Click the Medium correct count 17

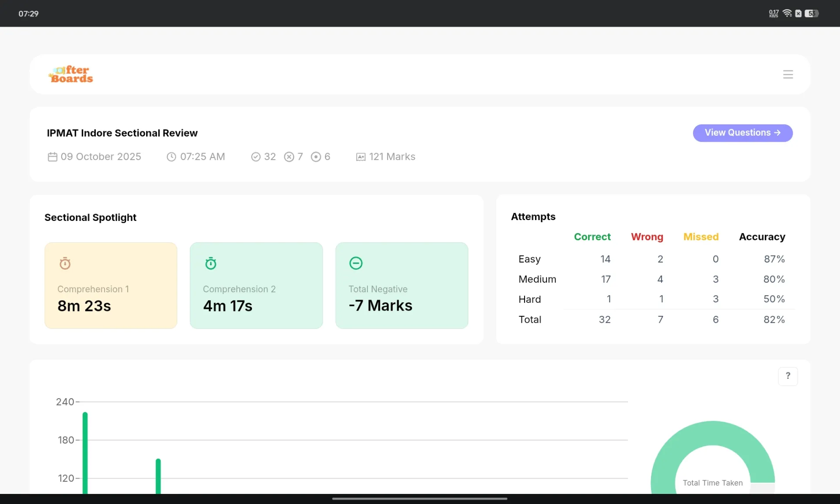[x=606, y=279]
